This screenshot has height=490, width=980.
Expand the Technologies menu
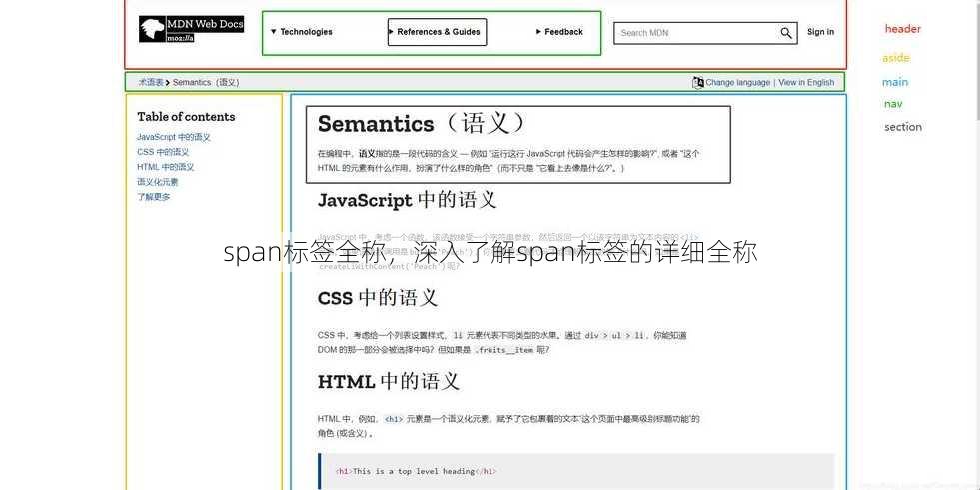point(302,32)
